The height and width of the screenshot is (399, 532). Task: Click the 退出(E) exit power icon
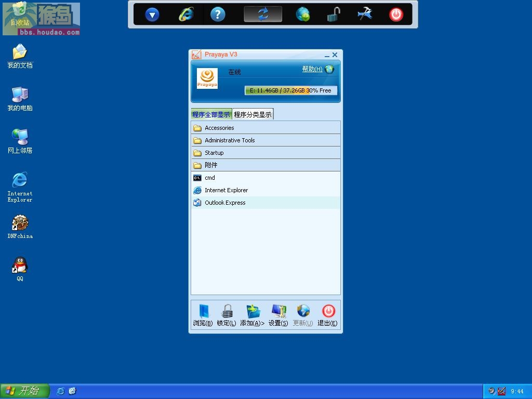tap(328, 315)
